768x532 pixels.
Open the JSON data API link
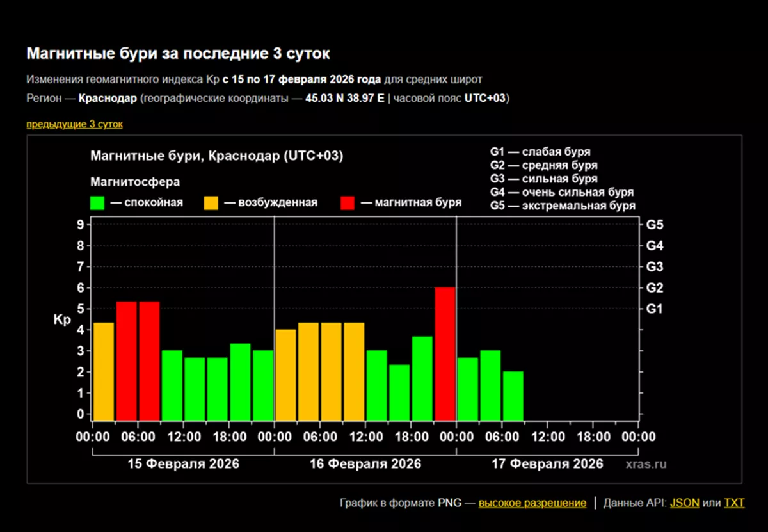(x=684, y=503)
